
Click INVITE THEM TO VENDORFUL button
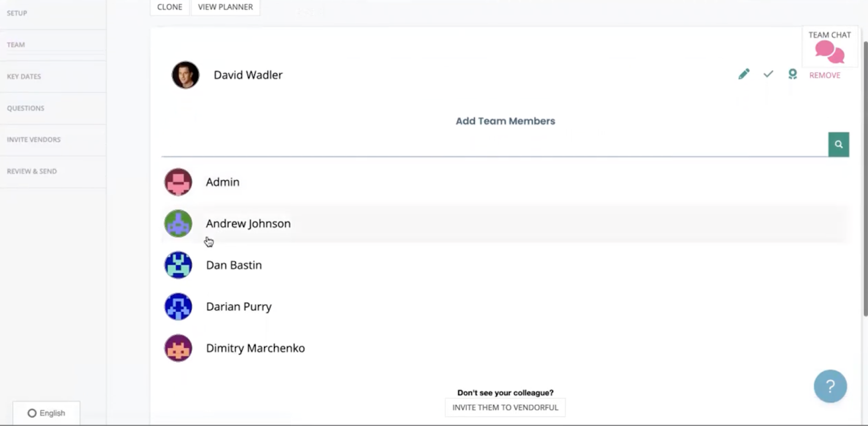[x=505, y=407]
